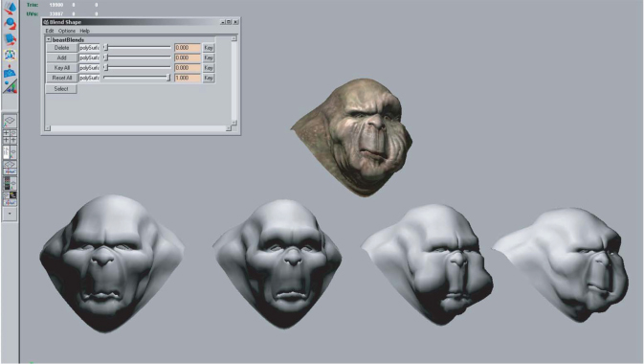Screen dimensions: 644x364
Task: Collapse the beastBlends section
Action: point(49,39)
